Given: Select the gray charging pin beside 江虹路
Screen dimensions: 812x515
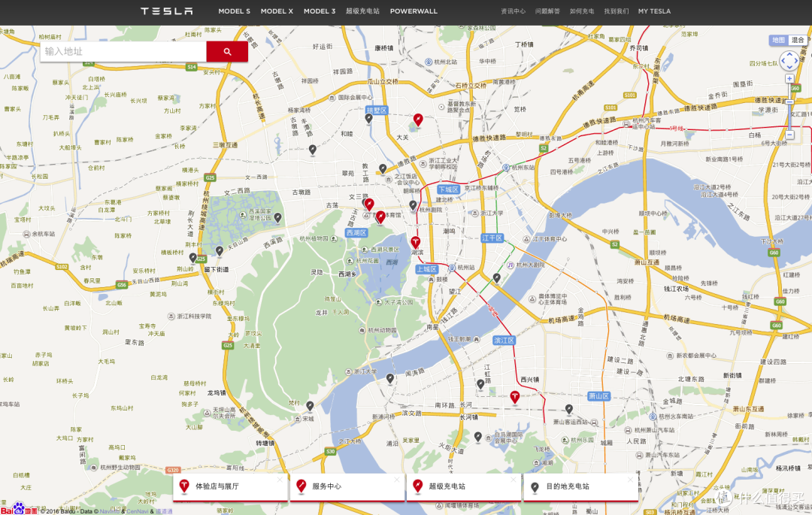Looking at the screenshot, I should 480,384.
